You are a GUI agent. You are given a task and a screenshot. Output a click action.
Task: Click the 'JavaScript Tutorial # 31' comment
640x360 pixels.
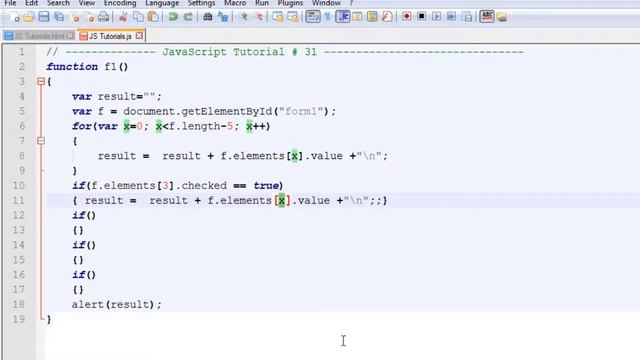[x=240, y=52]
